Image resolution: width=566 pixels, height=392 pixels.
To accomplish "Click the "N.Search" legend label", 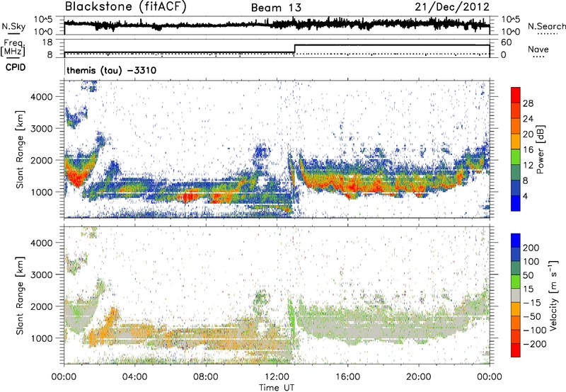I will [546, 26].
